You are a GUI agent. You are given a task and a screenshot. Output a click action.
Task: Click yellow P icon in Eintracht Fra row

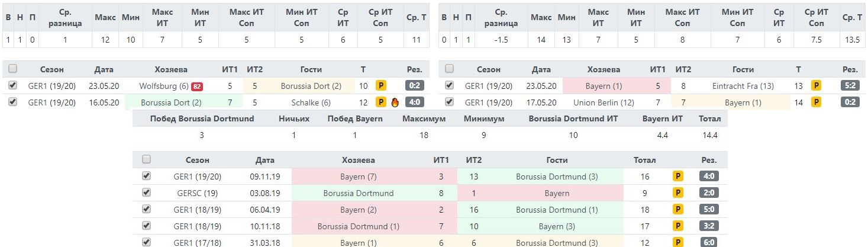pos(817,86)
